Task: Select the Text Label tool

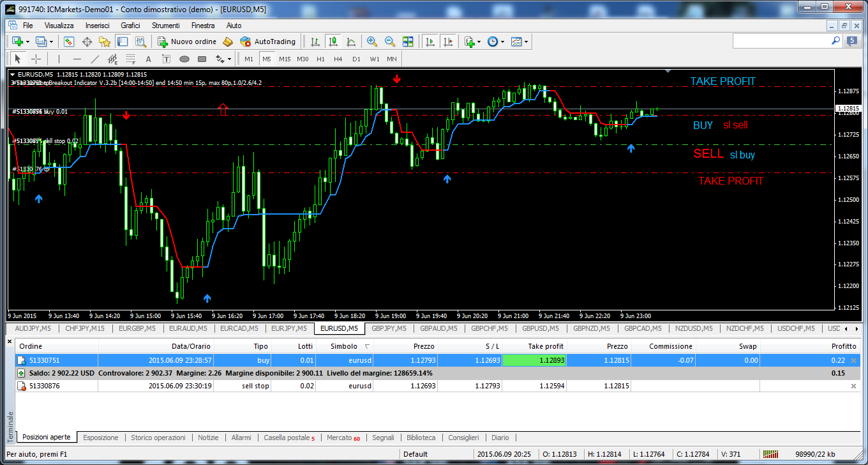Action: tap(167, 59)
